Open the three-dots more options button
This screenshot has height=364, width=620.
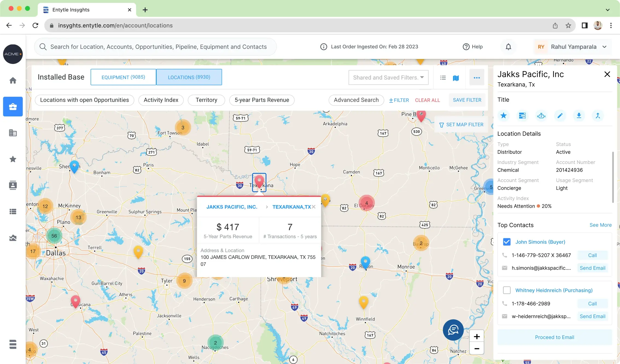click(x=477, y=78)
